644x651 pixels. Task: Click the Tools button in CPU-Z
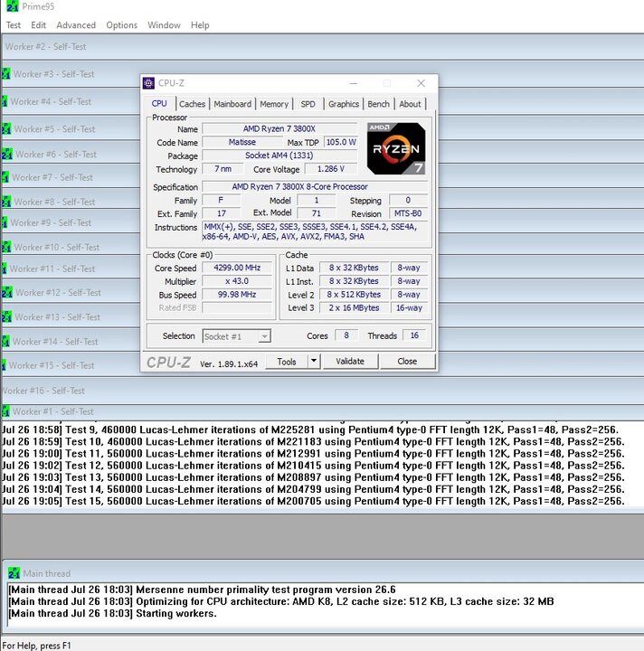287,362
